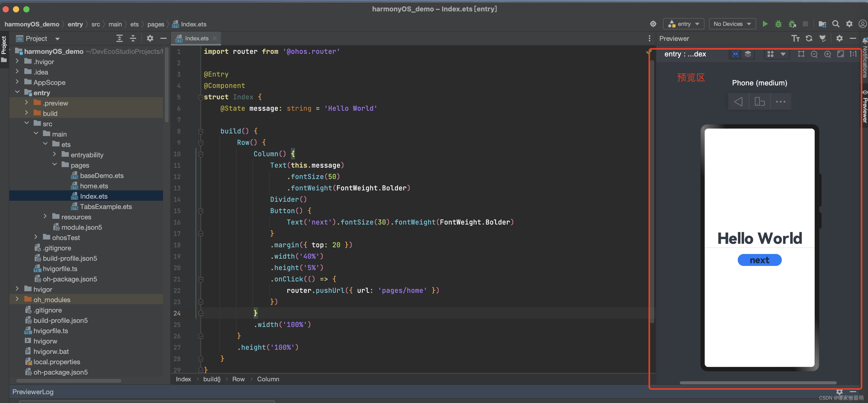868x403 pixels.
Task: Start debugging with the Debug bug icon
Action: tap(778, 24)
